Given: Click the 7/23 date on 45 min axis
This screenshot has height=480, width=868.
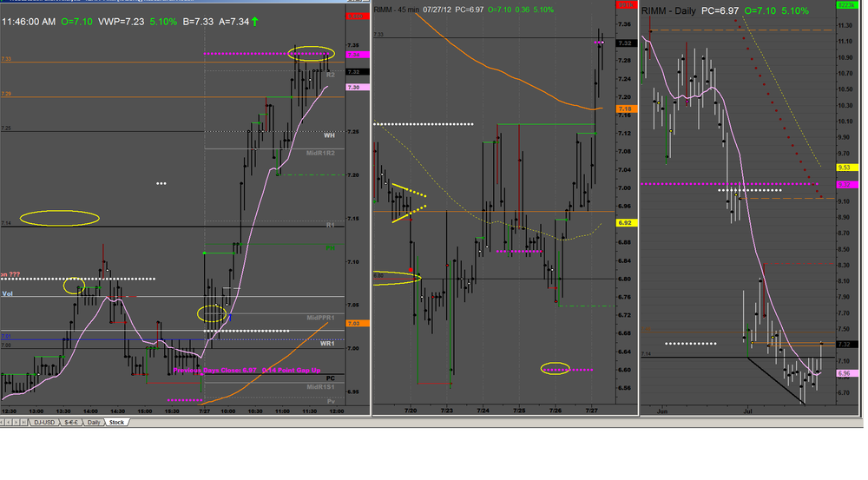Looking at the screenshot, I should [x=447, y=411].
